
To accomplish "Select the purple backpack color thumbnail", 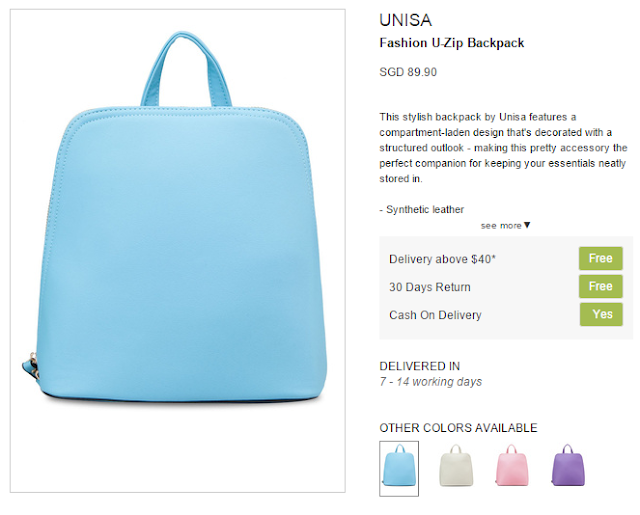I will (x=568, y=466).
